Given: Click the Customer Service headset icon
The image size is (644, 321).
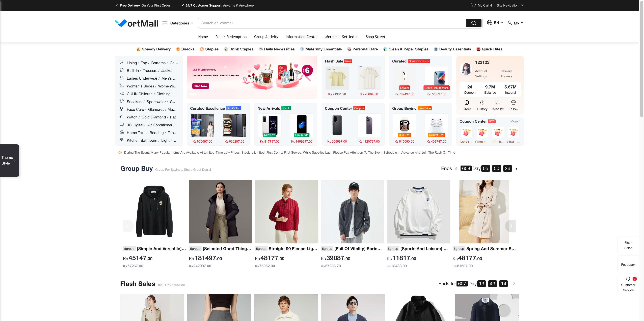Looking at the screenshot, I should (x=628, y=279).
